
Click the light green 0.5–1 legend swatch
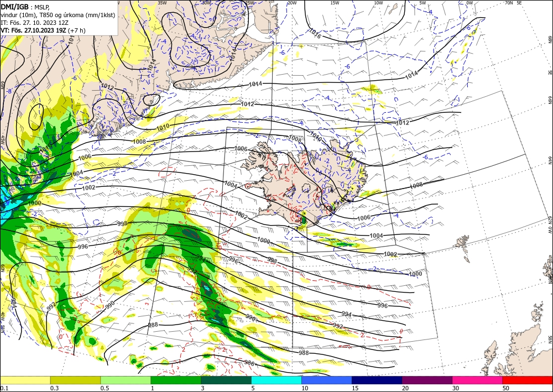(126, 380)
